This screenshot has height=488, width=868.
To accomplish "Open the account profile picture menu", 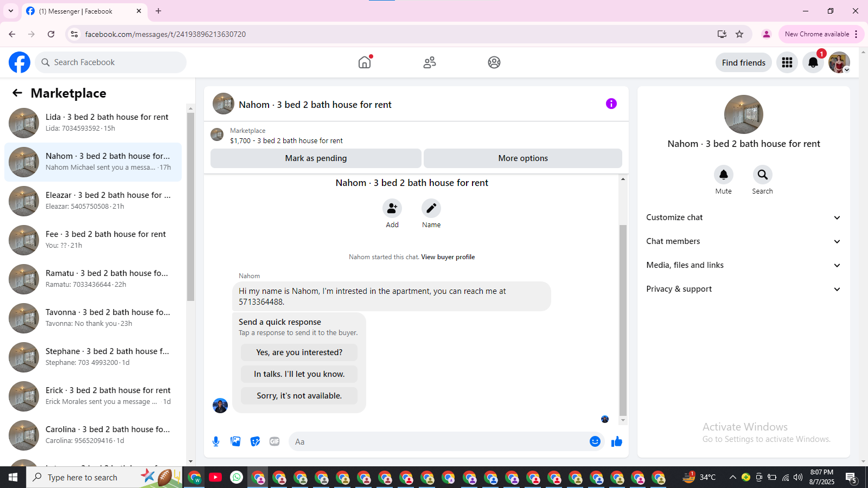I will tap(839, 62).
